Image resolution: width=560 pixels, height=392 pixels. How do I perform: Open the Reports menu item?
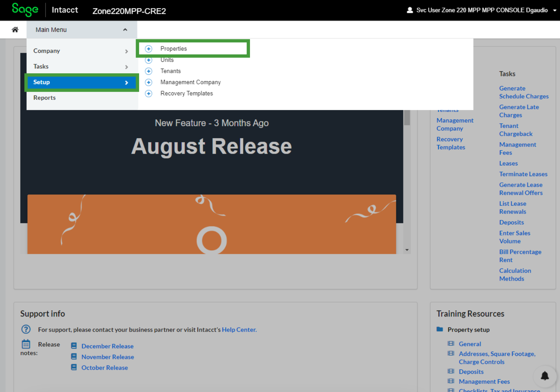44,98
